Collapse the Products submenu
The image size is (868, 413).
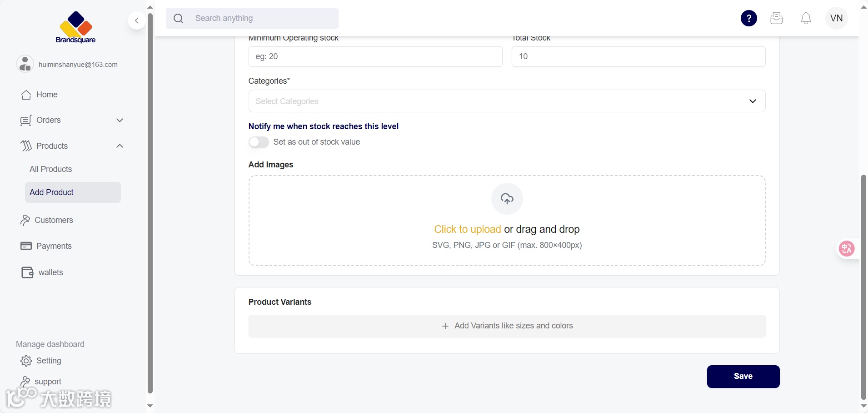(x=120, y=146)
